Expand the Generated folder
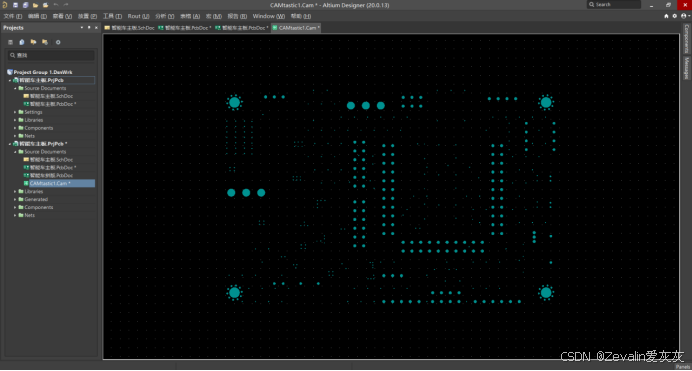Viewport: 692px width, 371px height. (x=15, y=199)
